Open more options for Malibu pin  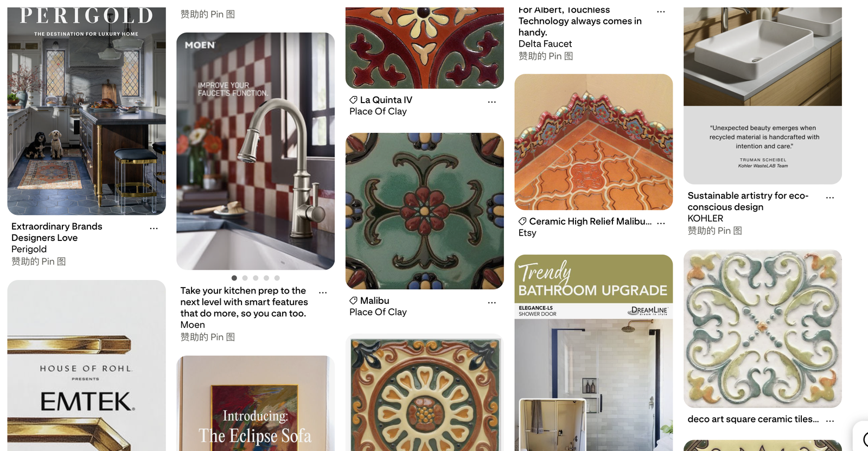[x=492, y=303]
